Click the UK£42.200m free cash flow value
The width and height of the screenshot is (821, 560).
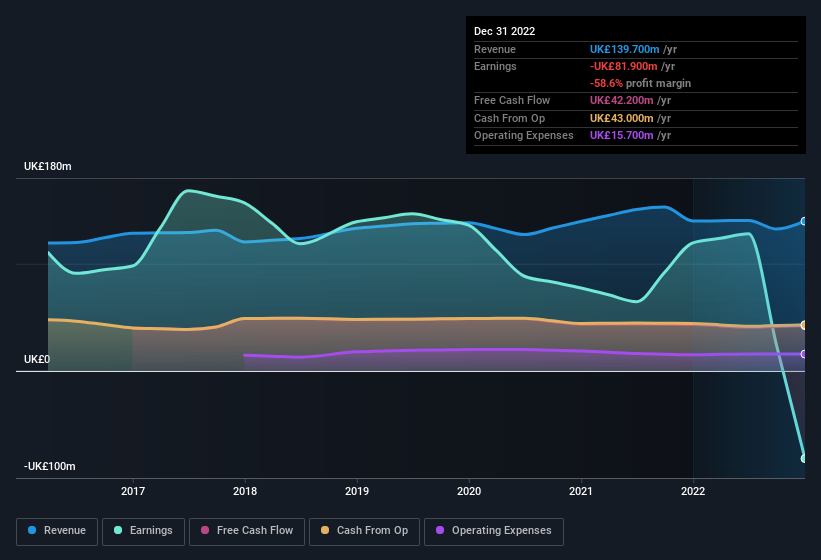click(x=622, y=100)
